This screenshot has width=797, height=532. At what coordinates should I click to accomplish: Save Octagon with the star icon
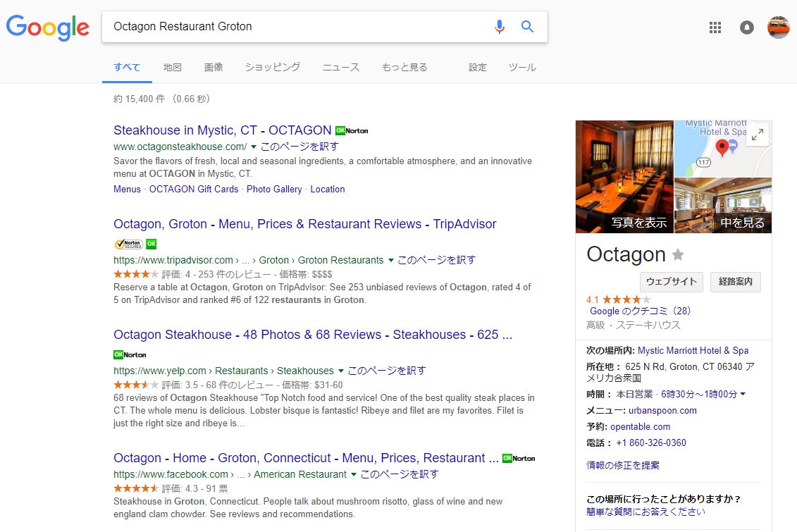678,254
